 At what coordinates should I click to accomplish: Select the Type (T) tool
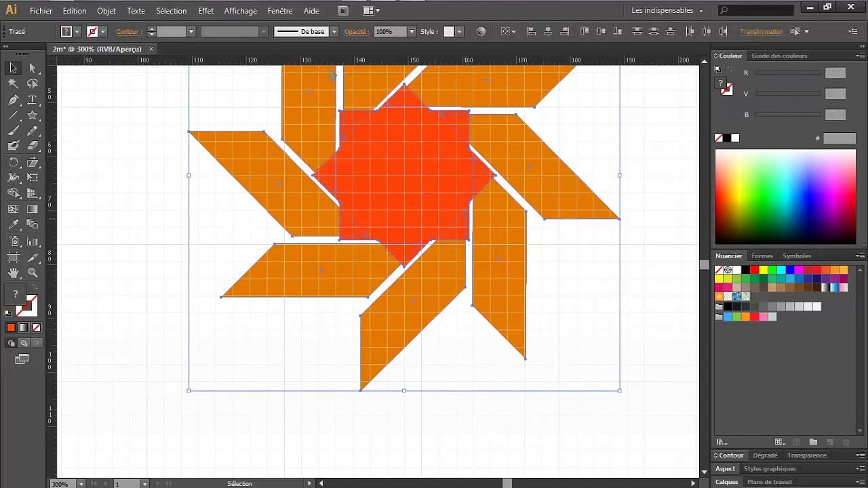(33, 100)
